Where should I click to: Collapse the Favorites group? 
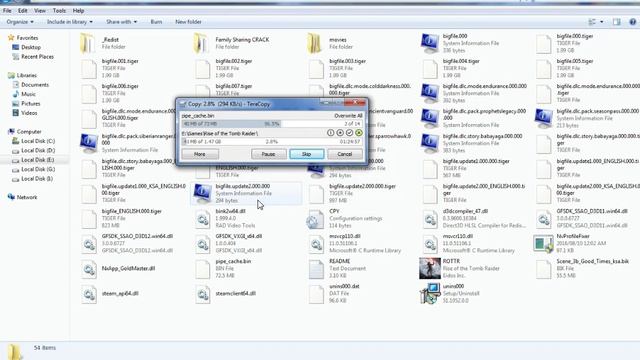tap(23, 38)
